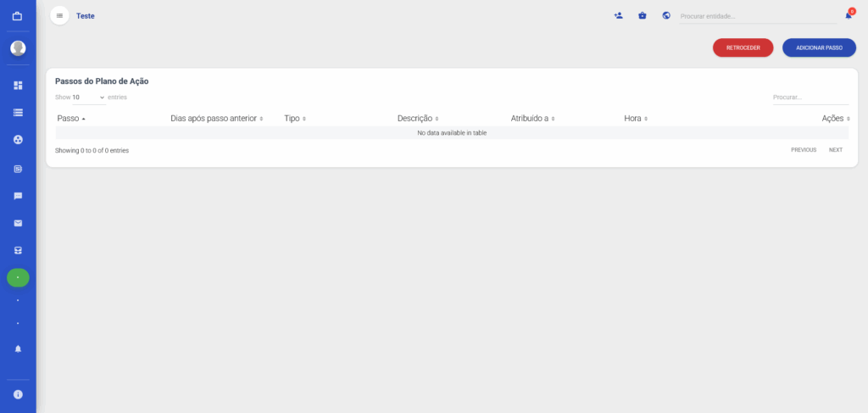The width and height of the screenshot is (868, 413).
Task: Click the NEXT pagination link
Action: tap(835, 150)
